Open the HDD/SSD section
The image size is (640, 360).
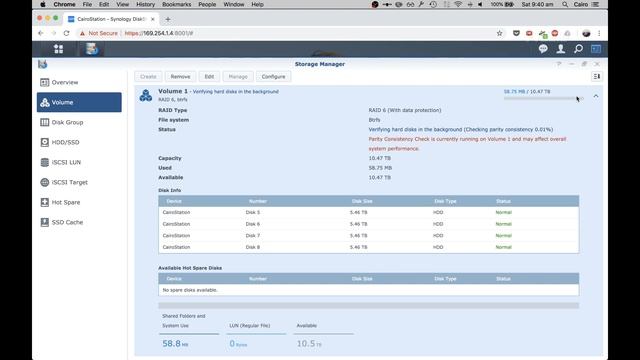(79, 142)
